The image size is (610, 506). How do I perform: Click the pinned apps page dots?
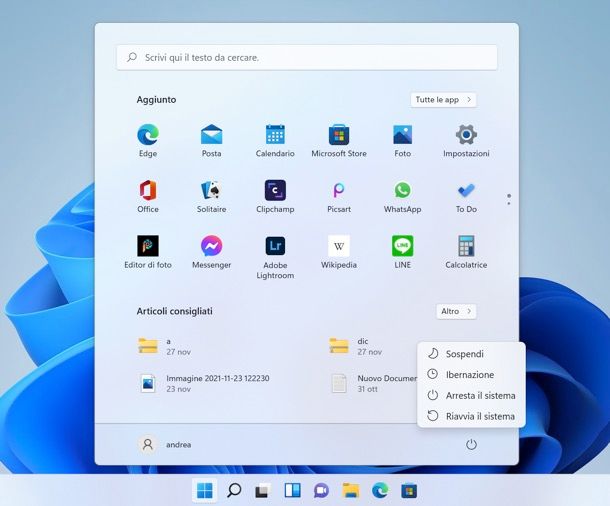pyautogui.click(x=509, y=199)
